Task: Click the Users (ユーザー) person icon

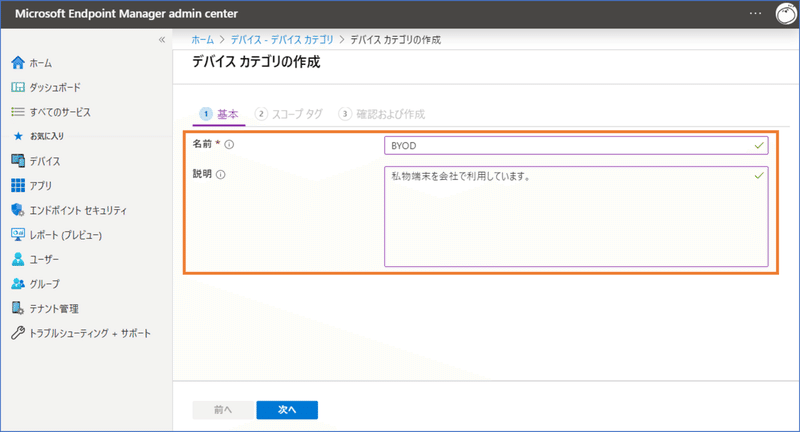Action: pos(18,259)
